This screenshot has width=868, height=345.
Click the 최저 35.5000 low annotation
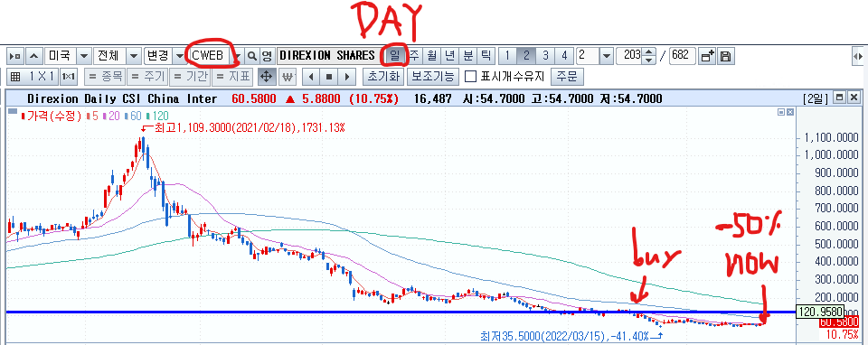(571, 336)
